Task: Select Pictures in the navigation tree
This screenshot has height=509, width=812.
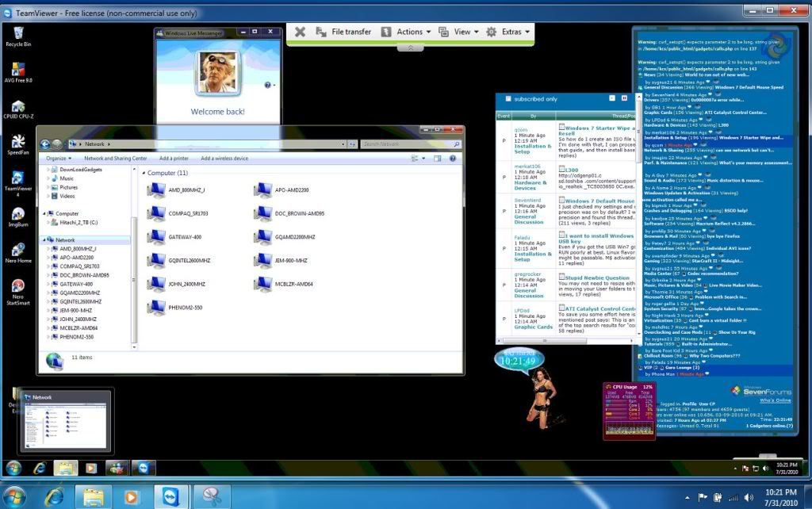Action: coord(68,187)
